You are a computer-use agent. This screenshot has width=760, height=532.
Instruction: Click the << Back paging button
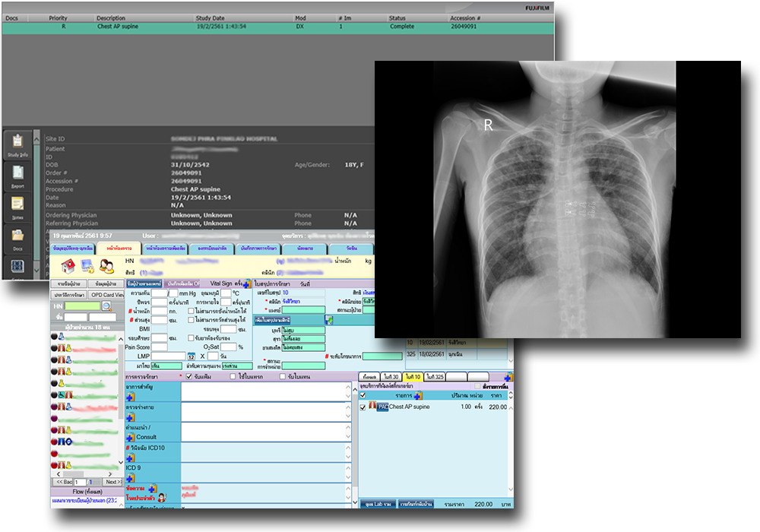pos(64,482)
